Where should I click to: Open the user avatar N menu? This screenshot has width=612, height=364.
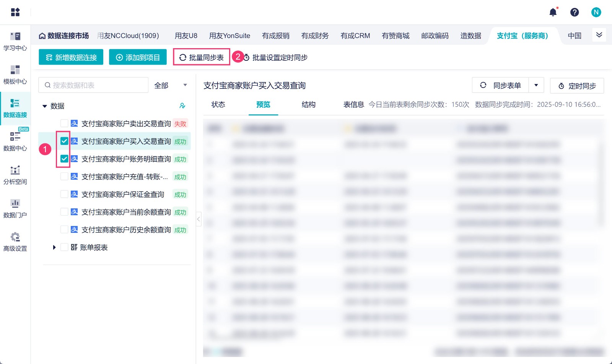(596, 12)
